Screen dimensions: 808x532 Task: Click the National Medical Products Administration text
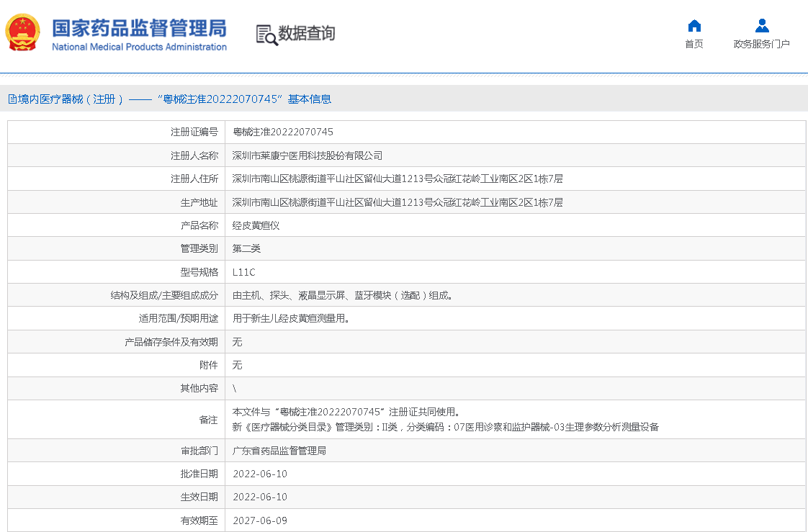(139, 48)
